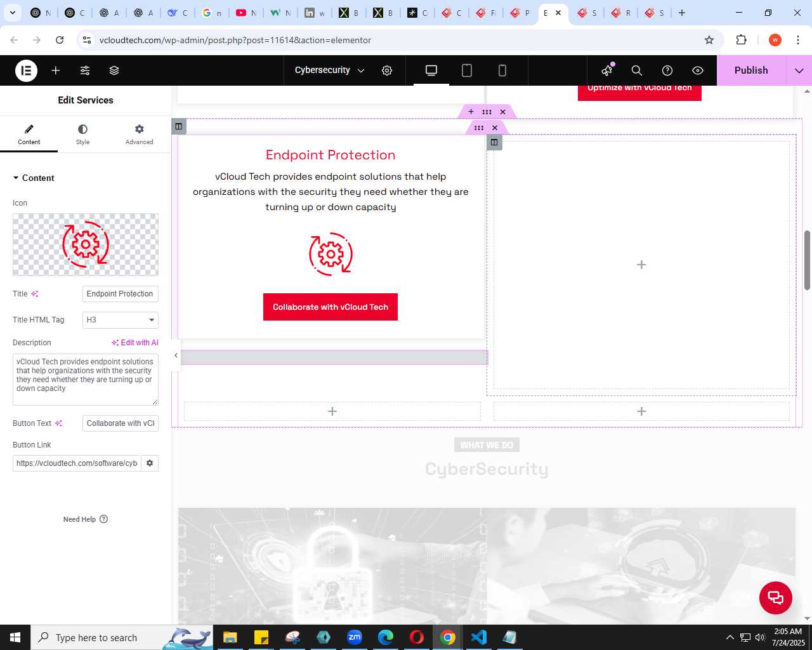Edit the Button Link URL field
This screenshot has height=650, width=812.
coord(77,463)
